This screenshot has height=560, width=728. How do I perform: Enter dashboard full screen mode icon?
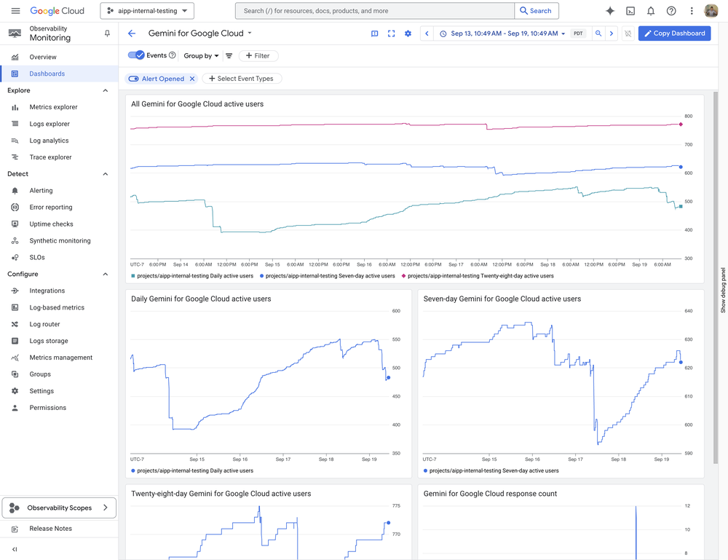[x=391, y=33]
